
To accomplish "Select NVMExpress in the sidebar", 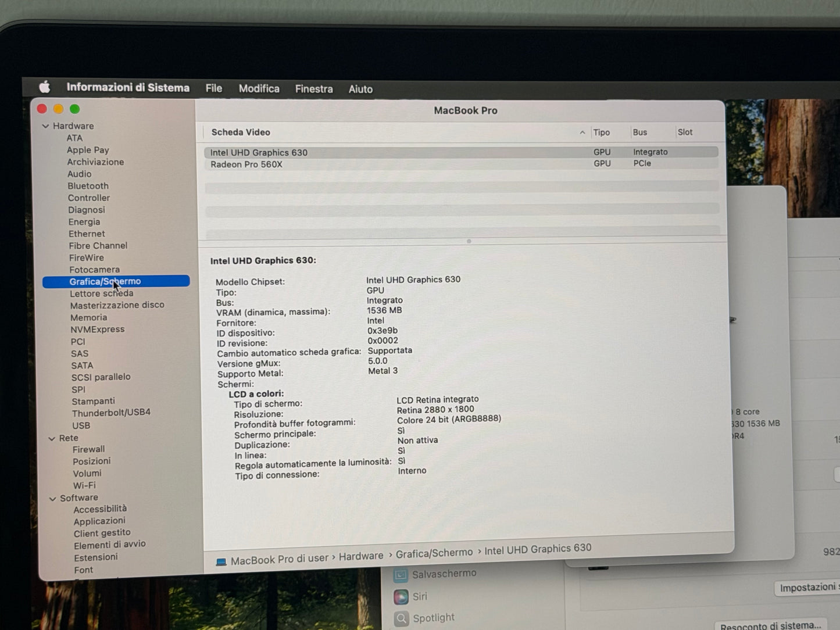I will (x=97, y=330).
